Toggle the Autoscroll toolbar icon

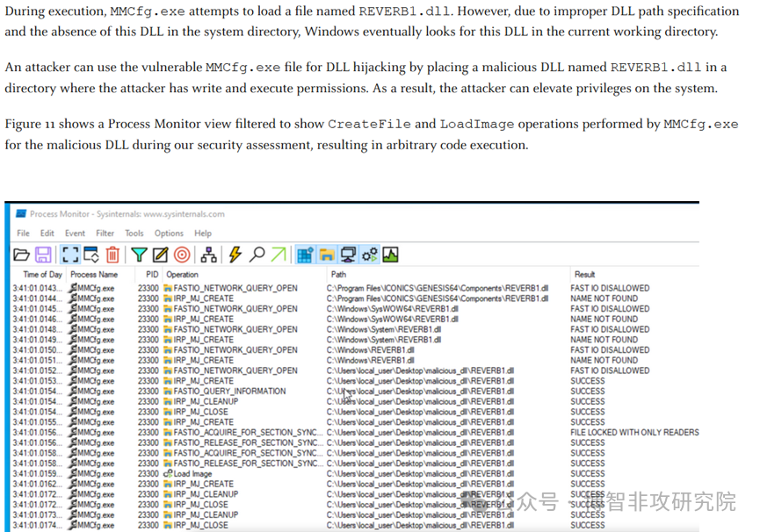coord(91,255)
